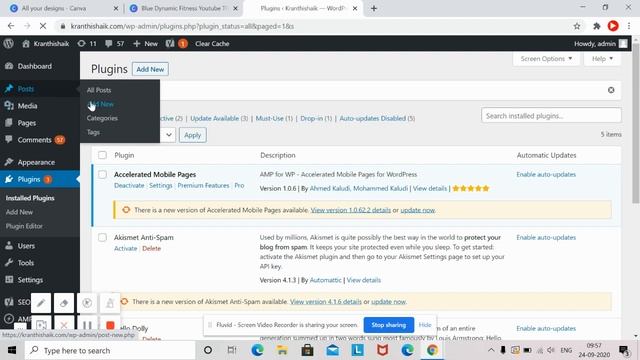The width and height of the screenshot is (640, 360).
Task: Open the New content menu in the admin bar
Action: pyautogui.click(x=145, y=43)
